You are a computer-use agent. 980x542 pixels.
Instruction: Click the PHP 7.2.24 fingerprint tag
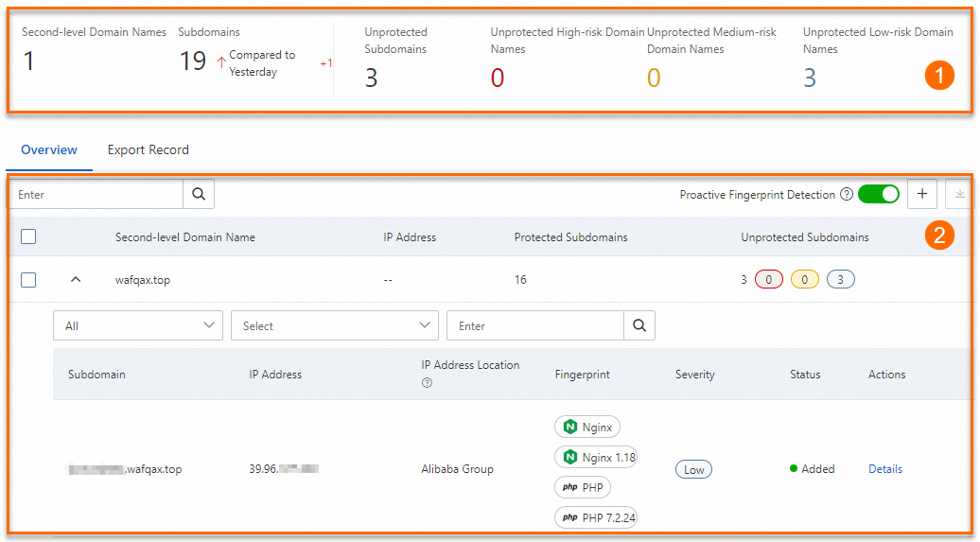point(596,517)
